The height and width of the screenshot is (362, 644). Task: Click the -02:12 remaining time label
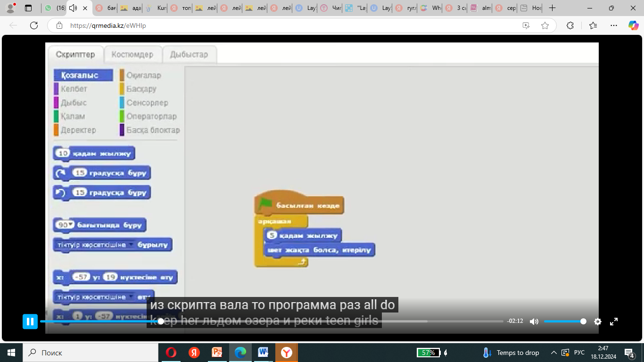point(515,321)
